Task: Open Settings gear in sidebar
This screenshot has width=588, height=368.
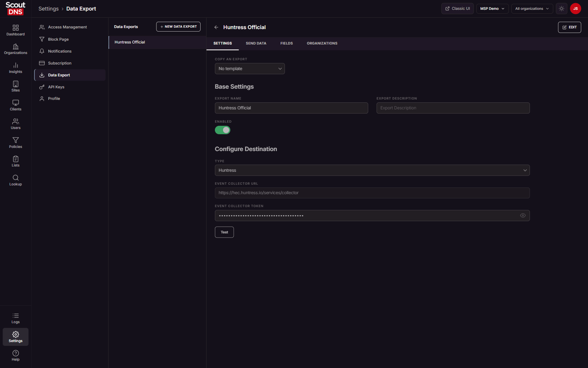Action: [15, 337]
